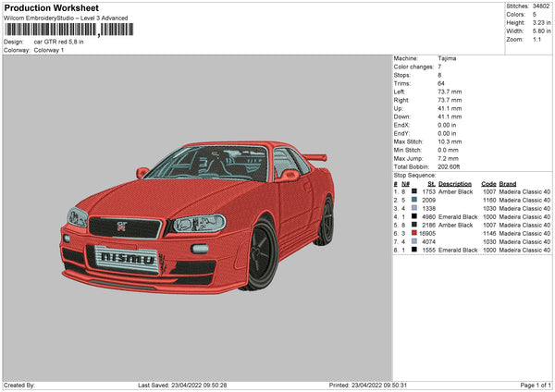Click the black swatch for 1753 Amber Black
The width and height of the screenshot is (555, 392).
(413, 191)
